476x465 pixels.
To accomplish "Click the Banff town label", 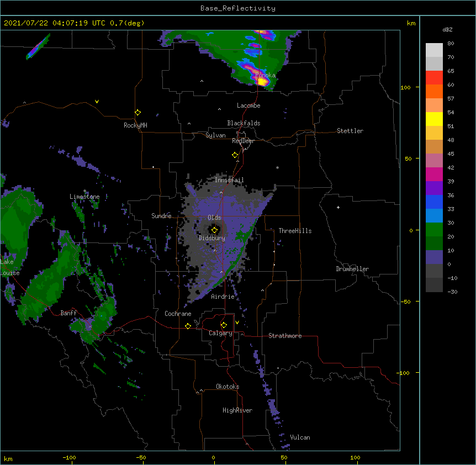I will coord(68,313).
